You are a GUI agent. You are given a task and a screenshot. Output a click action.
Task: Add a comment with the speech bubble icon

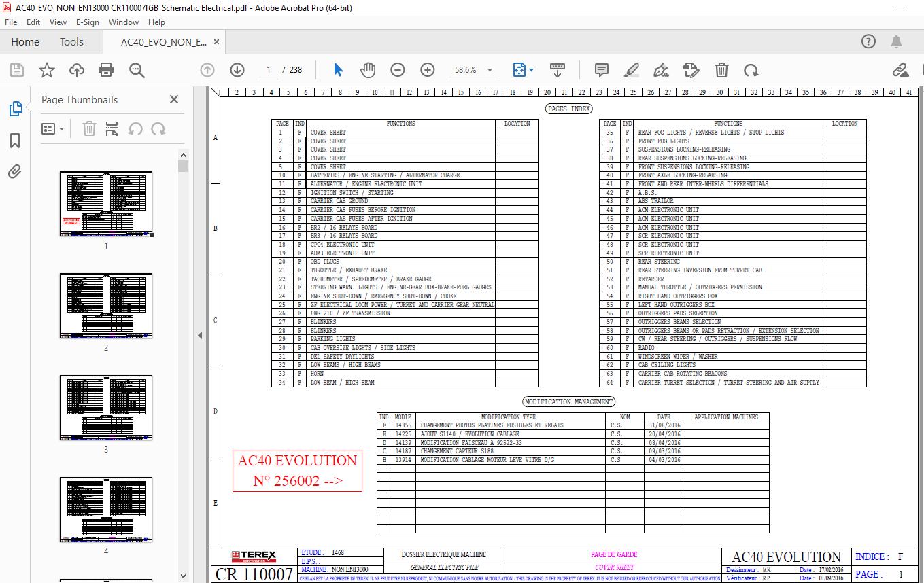click(601, 70)
